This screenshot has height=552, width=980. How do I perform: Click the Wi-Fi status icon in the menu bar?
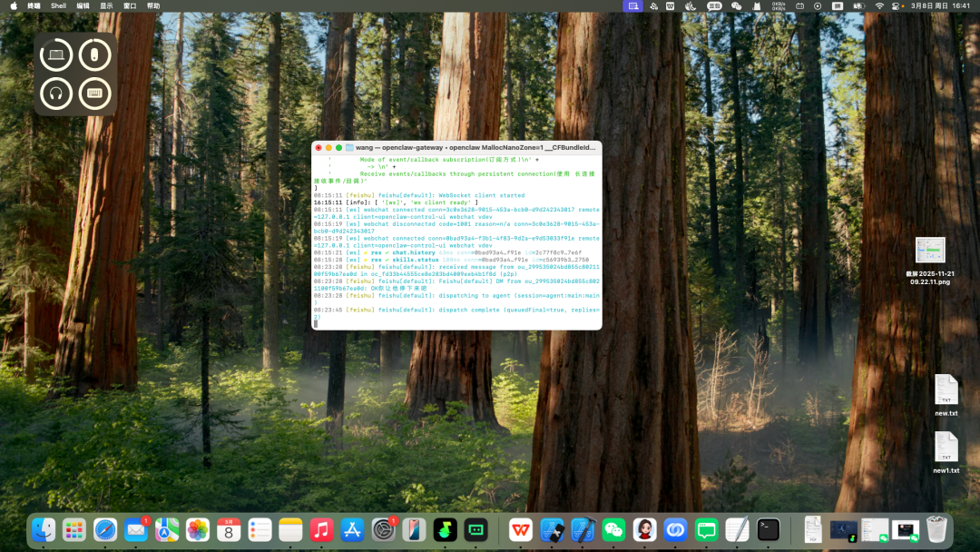[x=879, y=5]
